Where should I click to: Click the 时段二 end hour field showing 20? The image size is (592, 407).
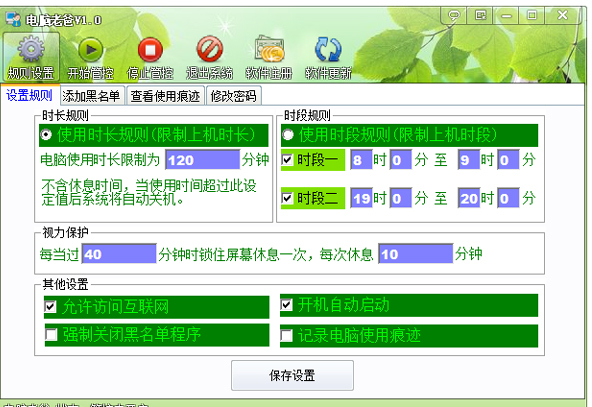pyautogui.click(x=469, y=198)
